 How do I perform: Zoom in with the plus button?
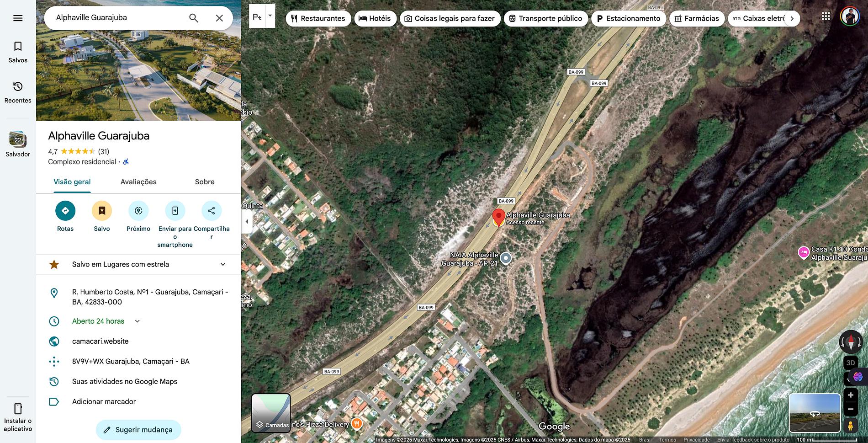[x=850, y=395]
